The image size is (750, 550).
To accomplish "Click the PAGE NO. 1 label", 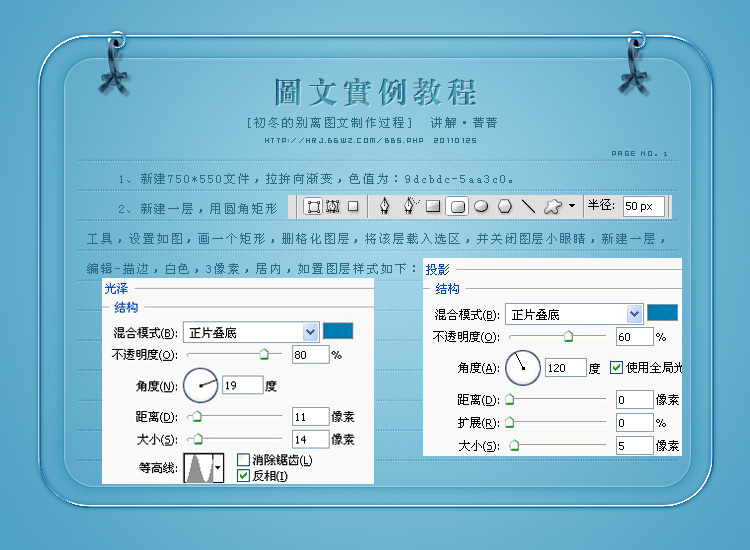I will click(x=640, y=154).
